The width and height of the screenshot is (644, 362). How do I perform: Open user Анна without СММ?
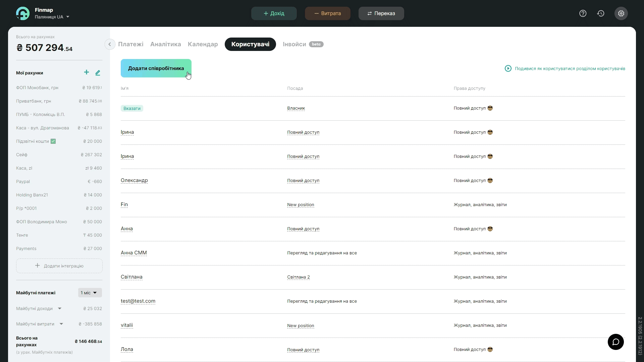click(127, 229)
